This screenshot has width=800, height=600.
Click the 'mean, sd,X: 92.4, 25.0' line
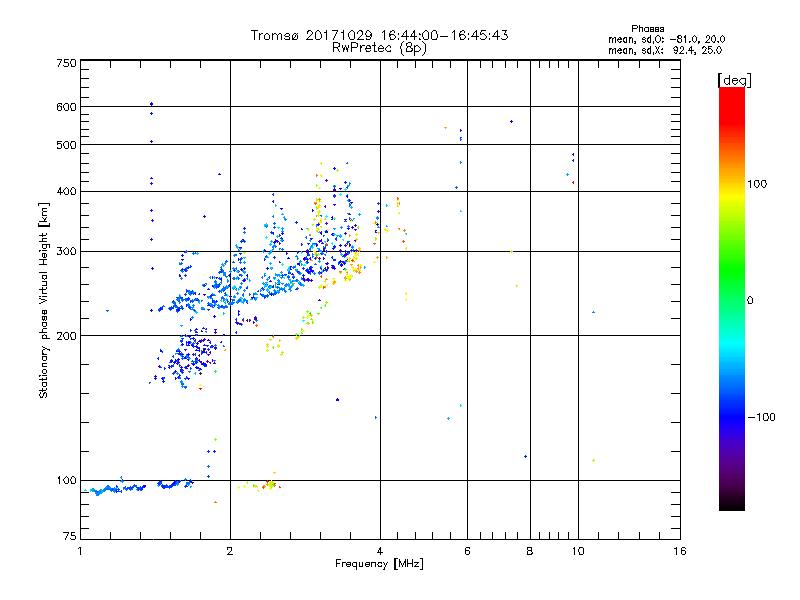click(665, 50)
